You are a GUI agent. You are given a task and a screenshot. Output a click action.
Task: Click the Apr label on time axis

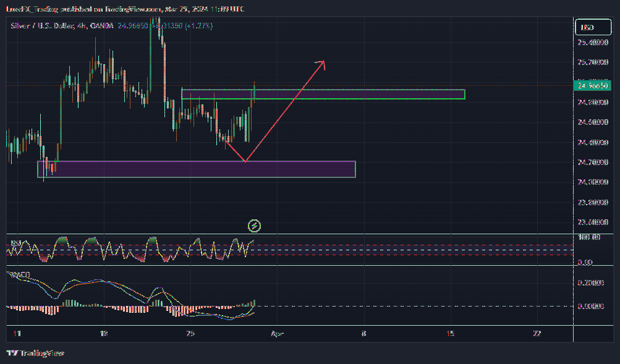point(277,334)
